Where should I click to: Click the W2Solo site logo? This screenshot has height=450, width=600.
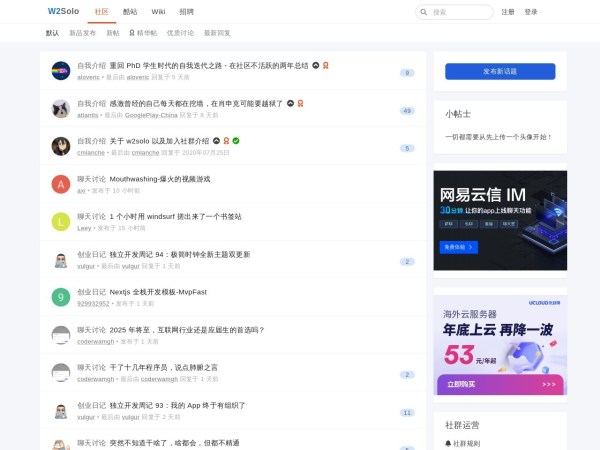[63, 12]
